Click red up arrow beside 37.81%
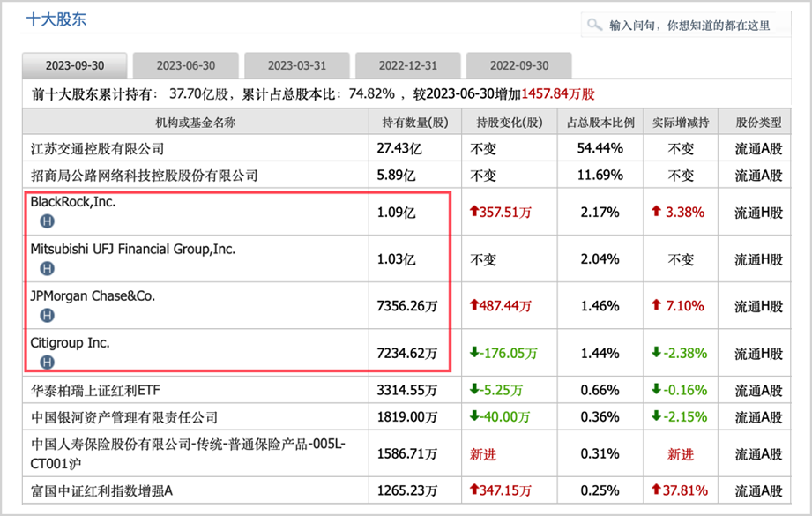 tap(656, 487)
